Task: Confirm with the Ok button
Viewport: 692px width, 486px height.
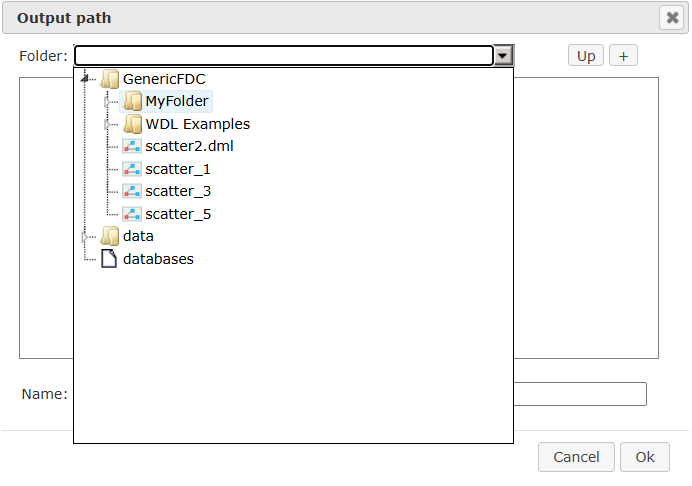Action: click(645, 457)
